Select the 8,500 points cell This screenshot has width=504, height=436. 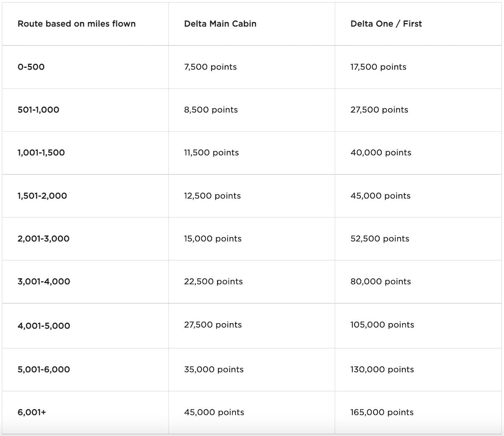211,110
